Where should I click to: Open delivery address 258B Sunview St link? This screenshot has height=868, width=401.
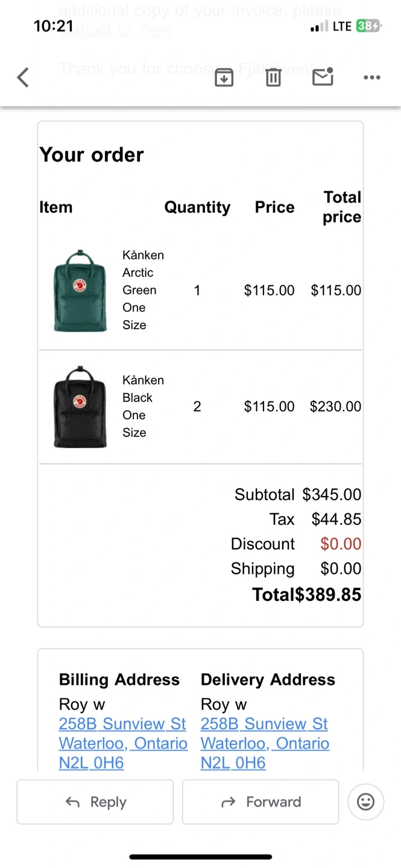pos(264,723)
